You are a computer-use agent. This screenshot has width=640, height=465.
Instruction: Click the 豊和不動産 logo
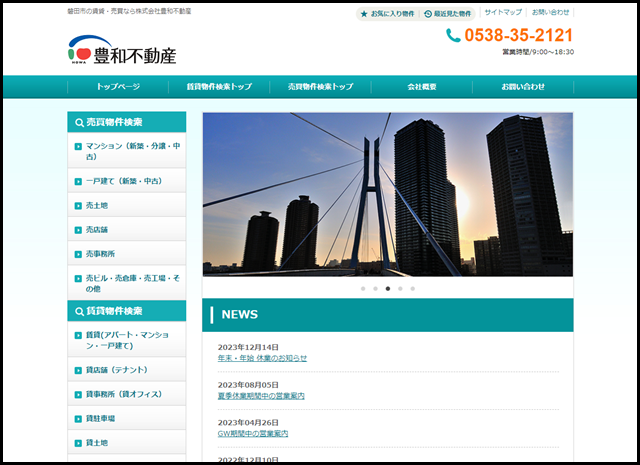pos(121,50)
